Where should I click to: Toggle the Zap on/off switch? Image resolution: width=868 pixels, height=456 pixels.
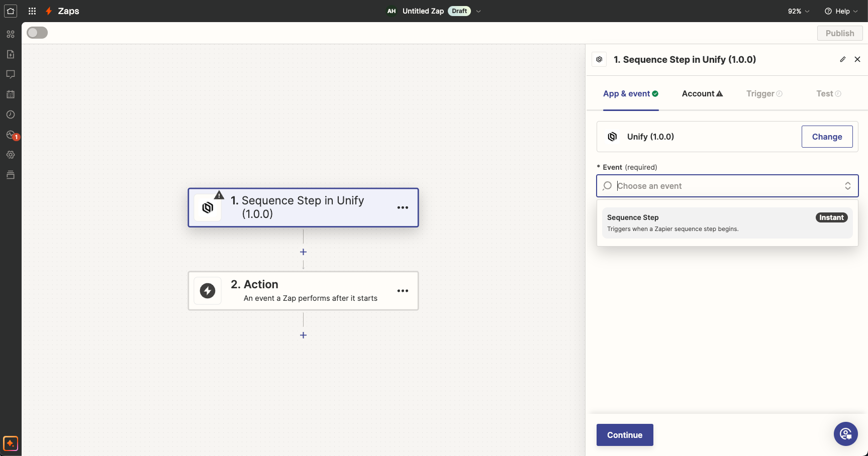pos(36,32)
